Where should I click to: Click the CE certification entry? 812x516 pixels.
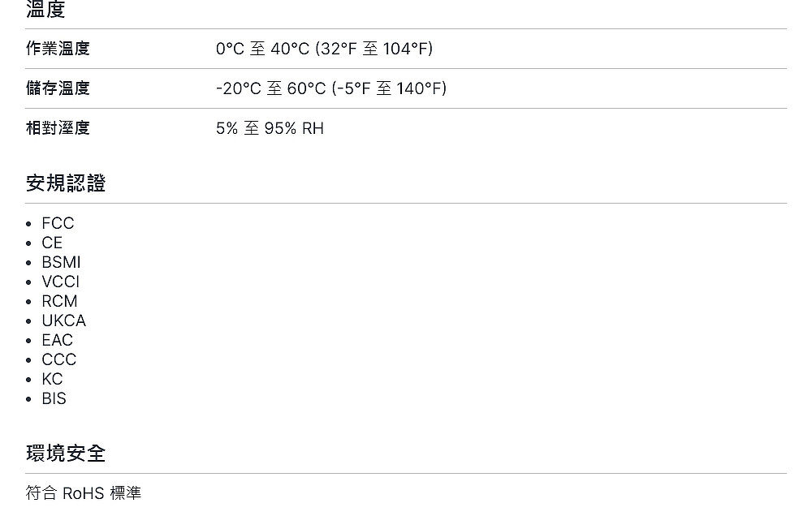coord(52,243)
